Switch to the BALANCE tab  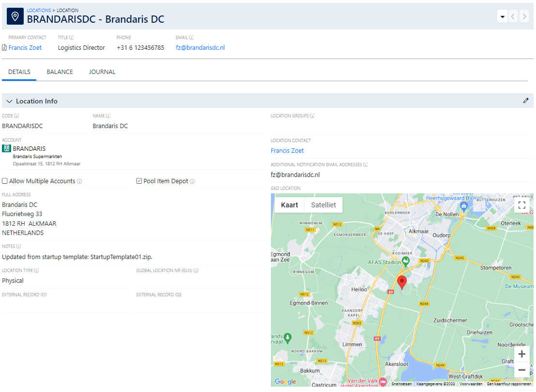[x=60, y=72]
